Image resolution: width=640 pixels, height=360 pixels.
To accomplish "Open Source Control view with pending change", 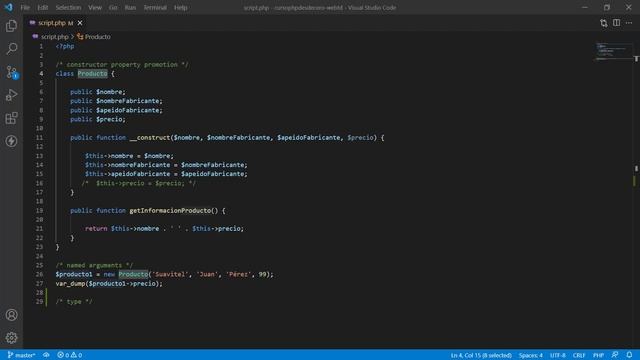I will pyautogui.click(x=11, y=72).
